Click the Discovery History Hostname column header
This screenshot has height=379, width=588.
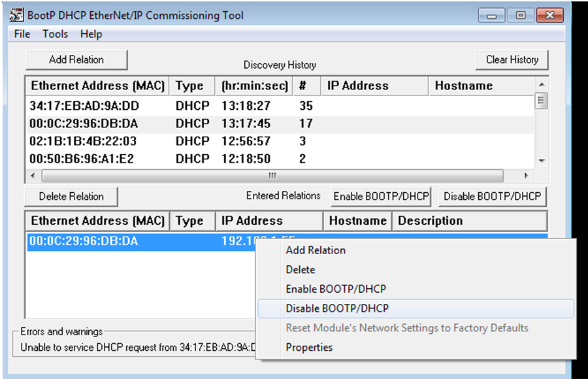point(482,86)
